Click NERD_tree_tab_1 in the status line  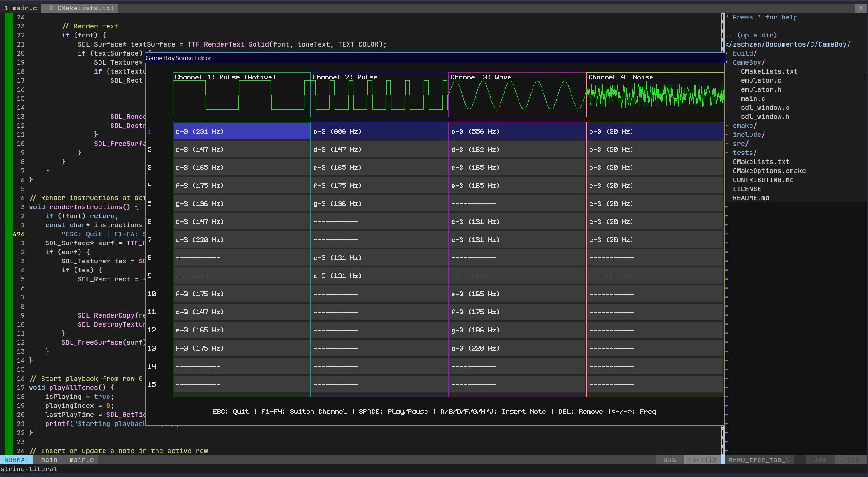[759, 460]
